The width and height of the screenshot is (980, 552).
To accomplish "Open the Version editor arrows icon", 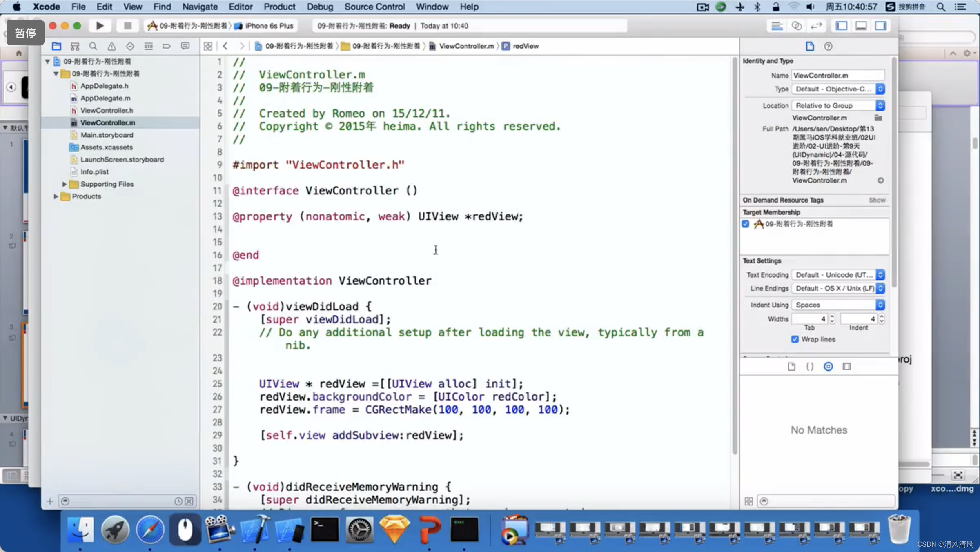I will [x=816, y=26].
